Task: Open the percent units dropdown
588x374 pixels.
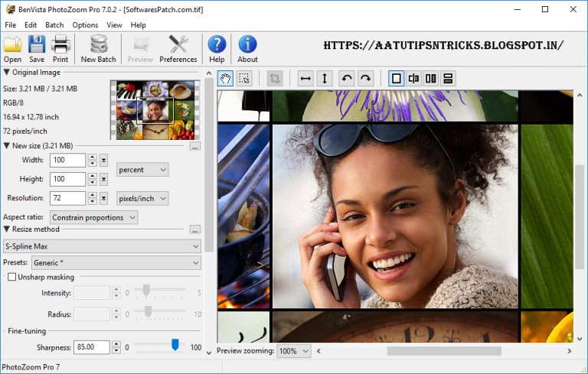Action: 142,170
